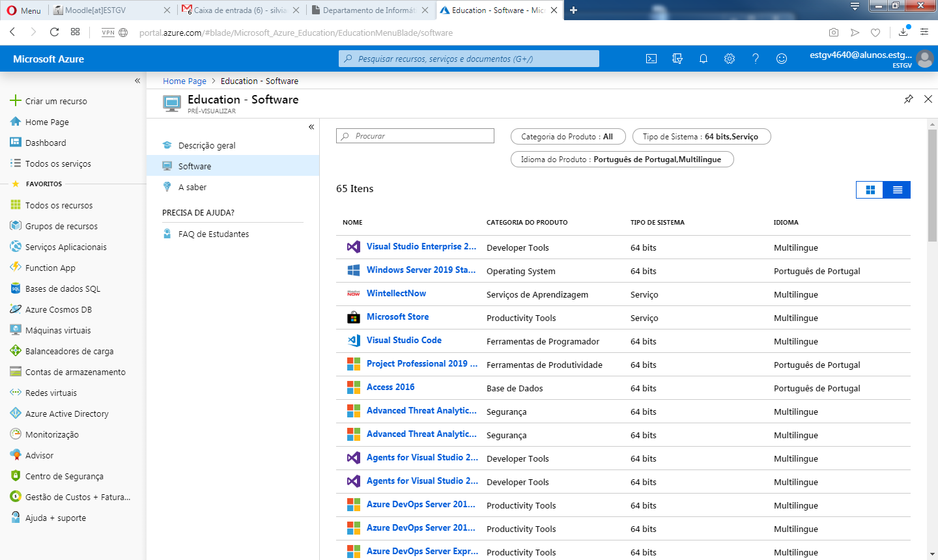Open directory and subscription filter icon
938x560 pixels.
coord(677,59)
